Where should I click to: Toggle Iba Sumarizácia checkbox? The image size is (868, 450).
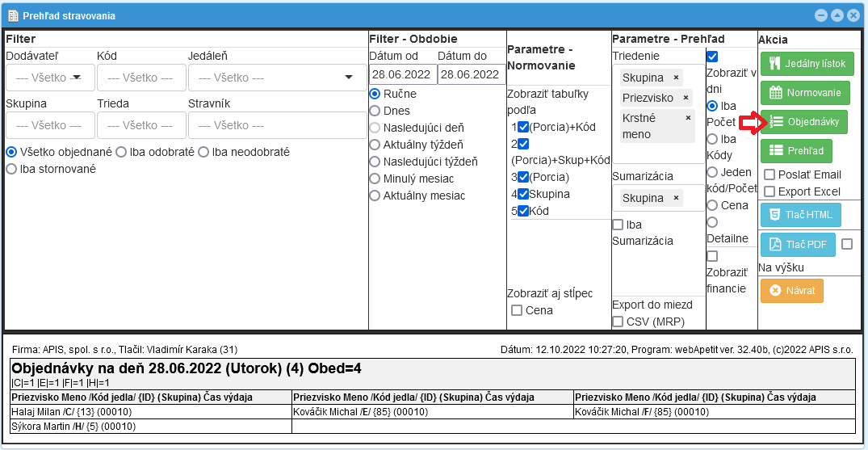coord(618,225)
